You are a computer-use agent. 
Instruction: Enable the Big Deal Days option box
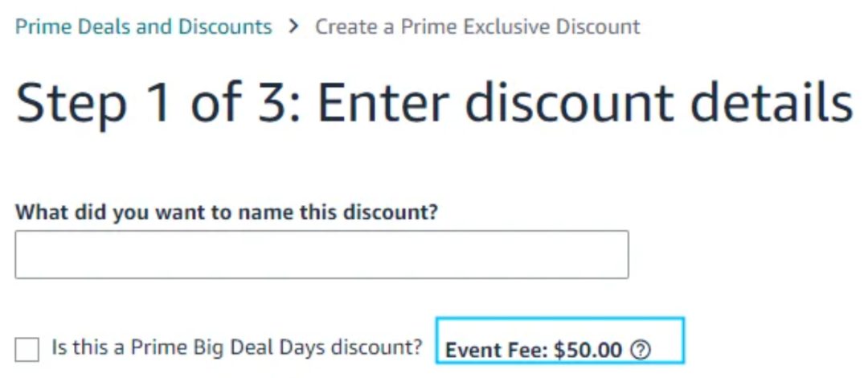[x=27, y=349]
